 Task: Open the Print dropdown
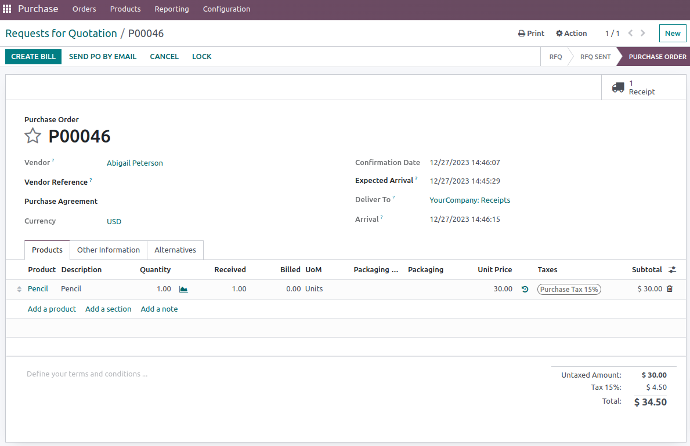(531, 33)
